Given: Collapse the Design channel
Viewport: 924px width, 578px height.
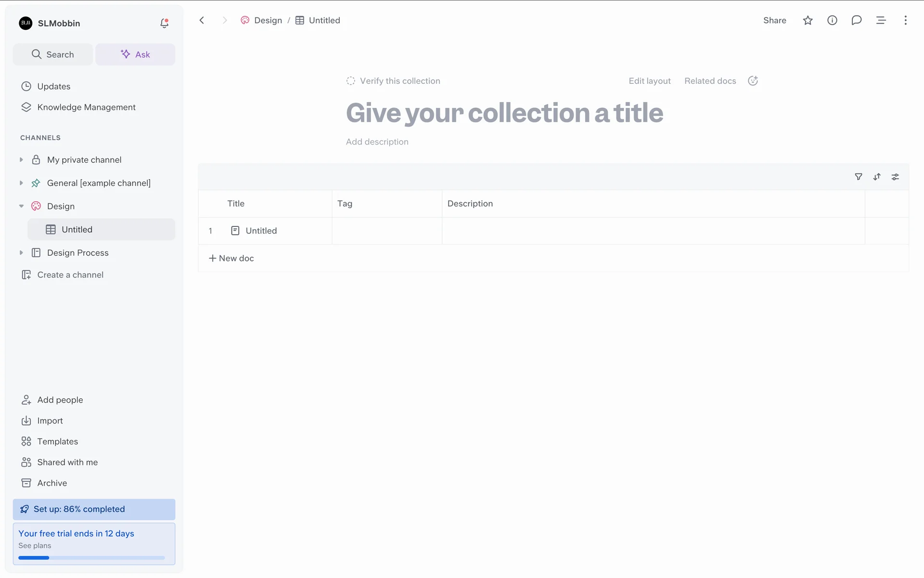Looking at the screenshot, I should (x=21, y=206).
